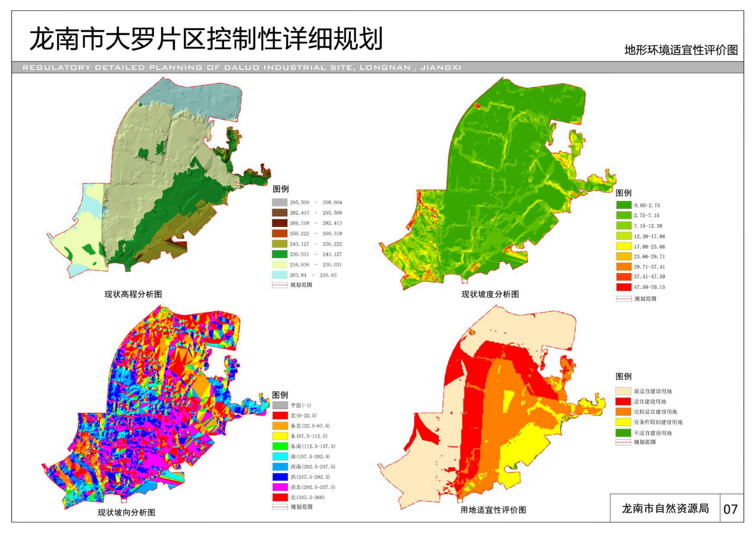Select the gray 平面(-1) aspect swatch
The height and width of the screenshot is (534, 756).
tap(280, 405)
